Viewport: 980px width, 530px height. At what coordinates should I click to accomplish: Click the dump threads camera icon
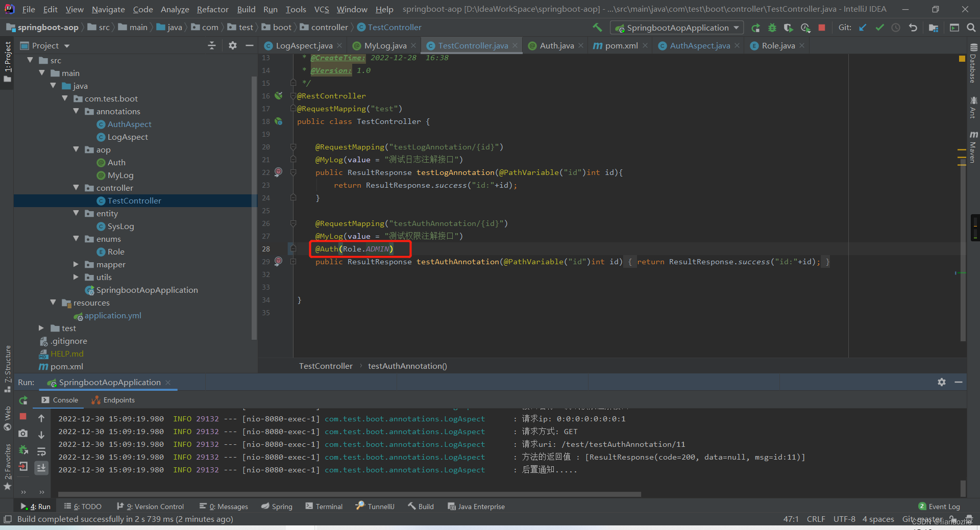(x=23, y=433)
